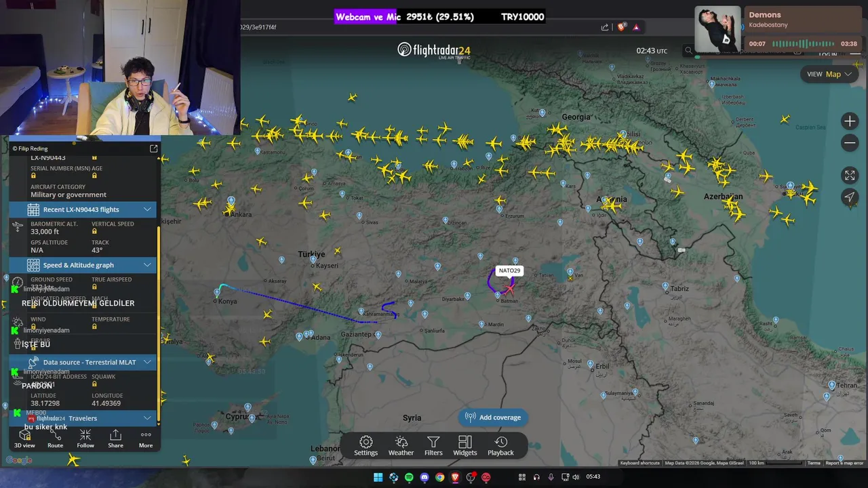Click the Batman city label
Screen dimensions: 868x488
coord(509,301)
